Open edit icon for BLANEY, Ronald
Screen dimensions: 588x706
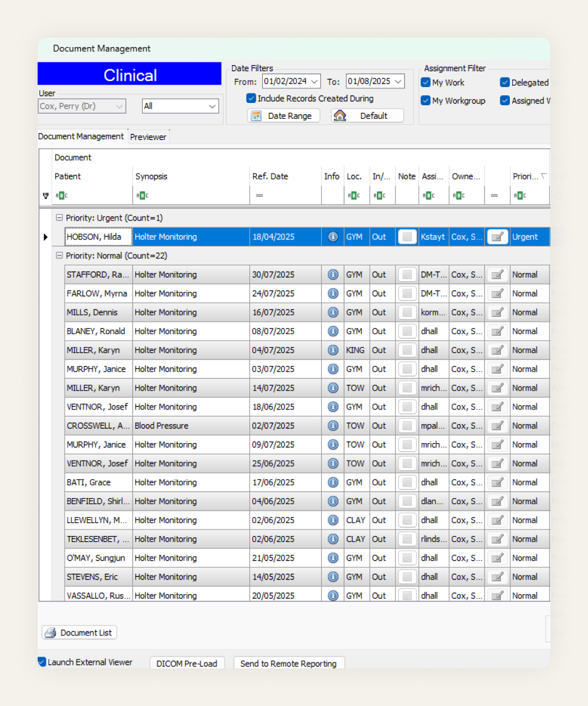click(x=497, y=331)
